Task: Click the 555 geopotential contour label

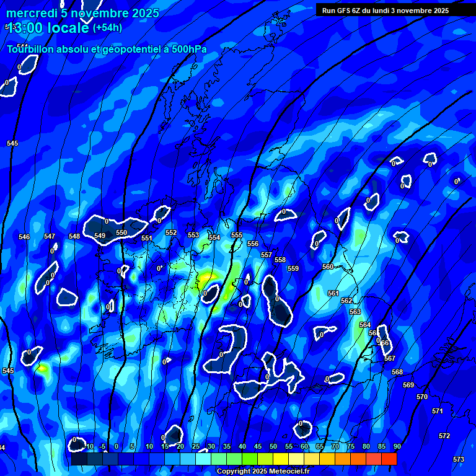Action: tap(237, 236)
